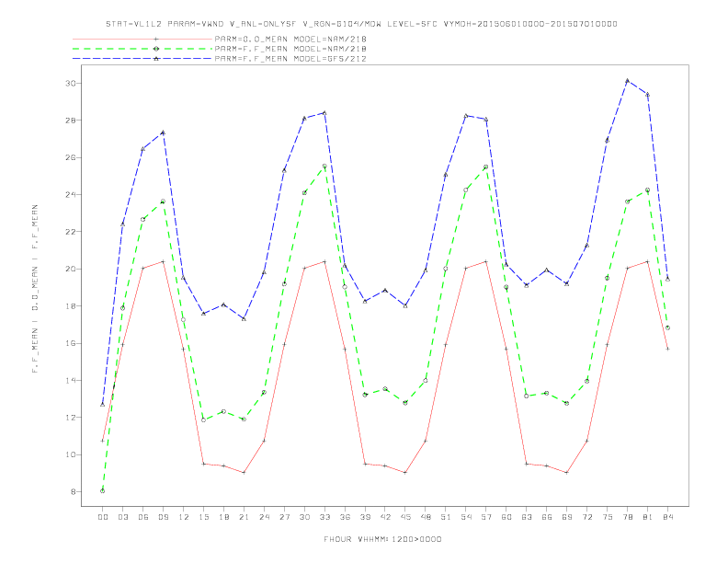Select legend entry PARM=F.F_MEAN MODEL=NAM/218
This screenshot has width=728, height=563.
[290, 49]
